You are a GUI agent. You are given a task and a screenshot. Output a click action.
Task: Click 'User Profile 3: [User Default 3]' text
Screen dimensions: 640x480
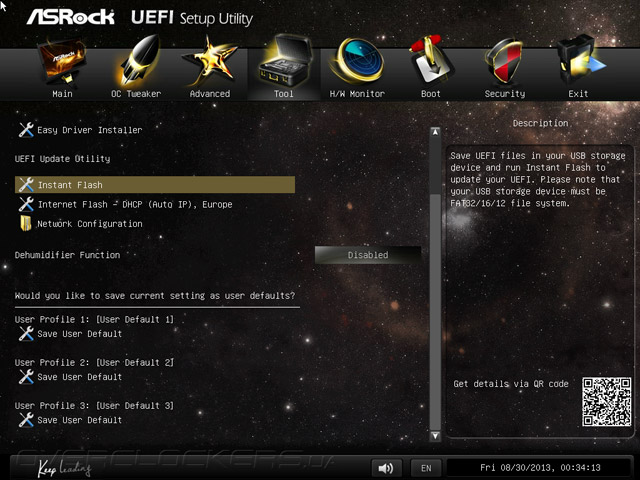(x=94, y=406)
